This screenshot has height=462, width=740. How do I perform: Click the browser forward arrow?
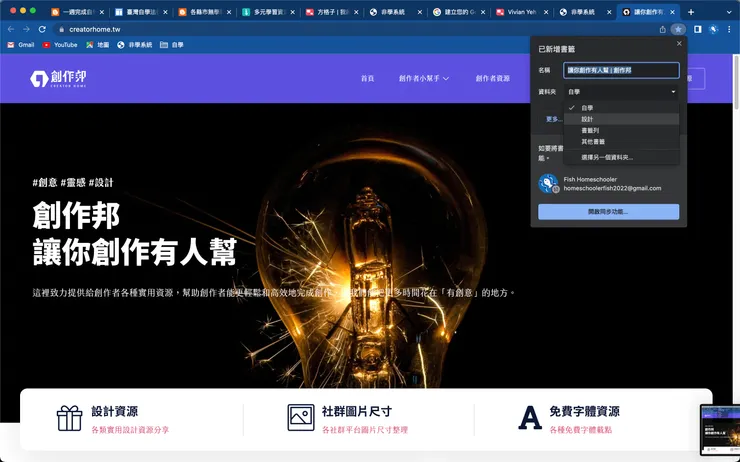26,29
